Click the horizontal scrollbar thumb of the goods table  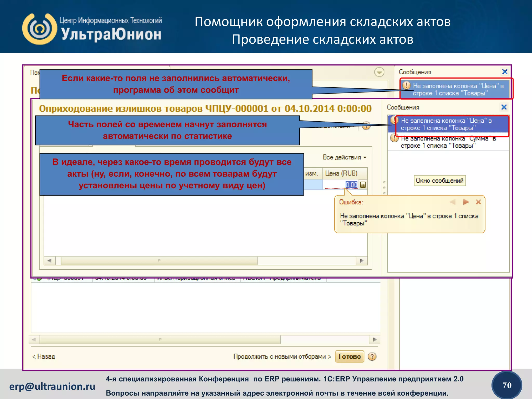coord(159,260)
